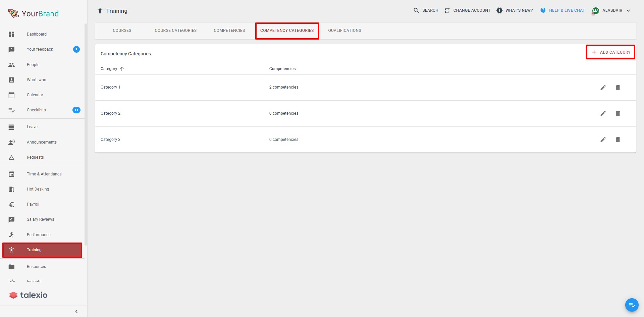Viewport: 644px width, 317px height.
Task: Click the Performance running figure icon
Action: coord(11,235)
